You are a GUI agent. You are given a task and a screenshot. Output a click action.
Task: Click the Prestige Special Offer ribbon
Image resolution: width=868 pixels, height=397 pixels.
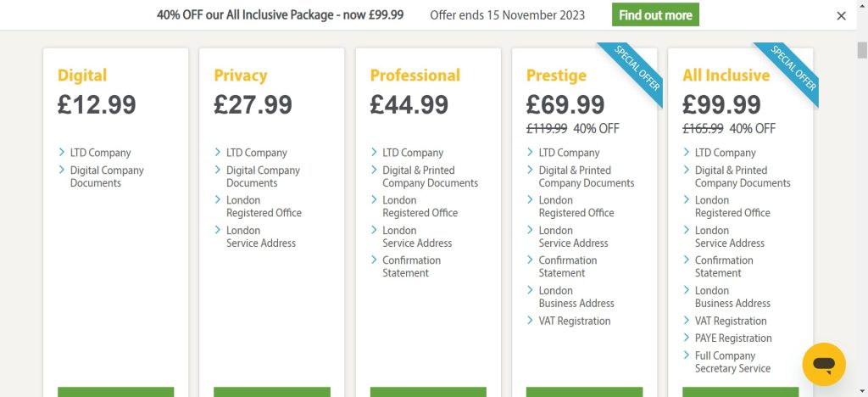[633, 73]
